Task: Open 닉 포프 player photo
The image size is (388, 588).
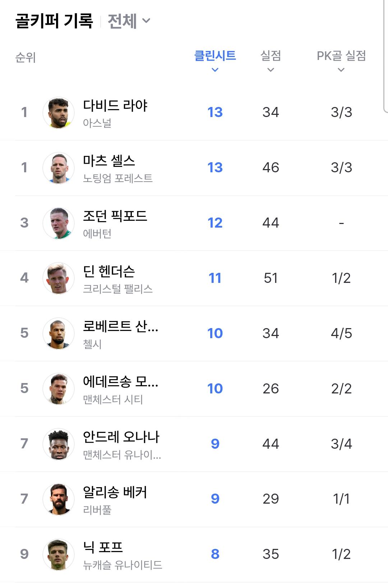Action: coord(59,554)
